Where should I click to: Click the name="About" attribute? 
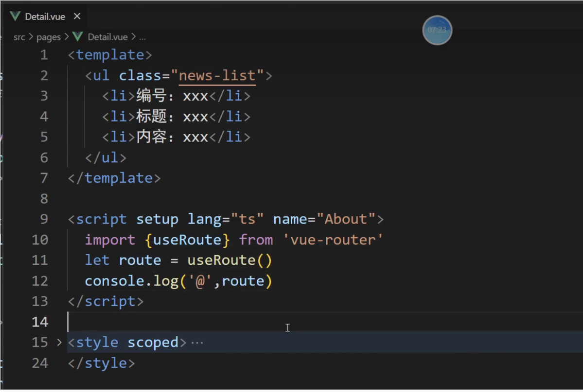[324, 219]
